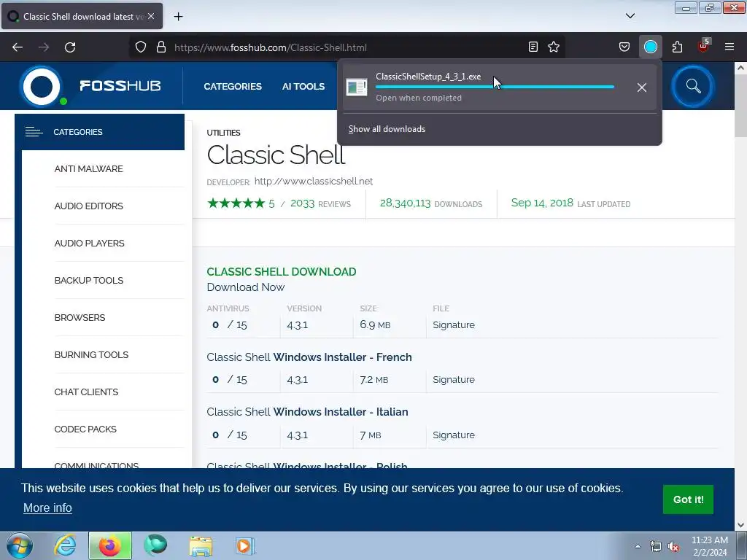Screen dimensions: 747x560
Task: Click the address bar URL field
Action: pos(347,47)
